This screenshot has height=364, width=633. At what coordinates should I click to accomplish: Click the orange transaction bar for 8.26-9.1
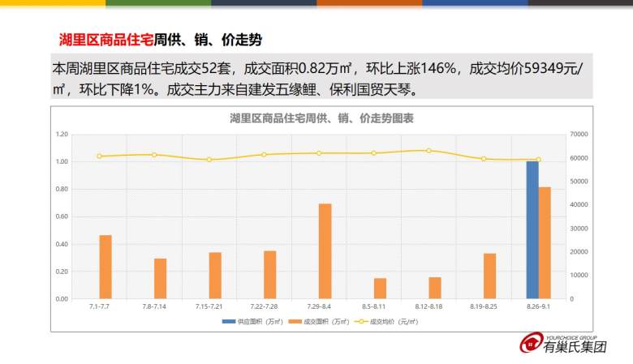(545, 242)
